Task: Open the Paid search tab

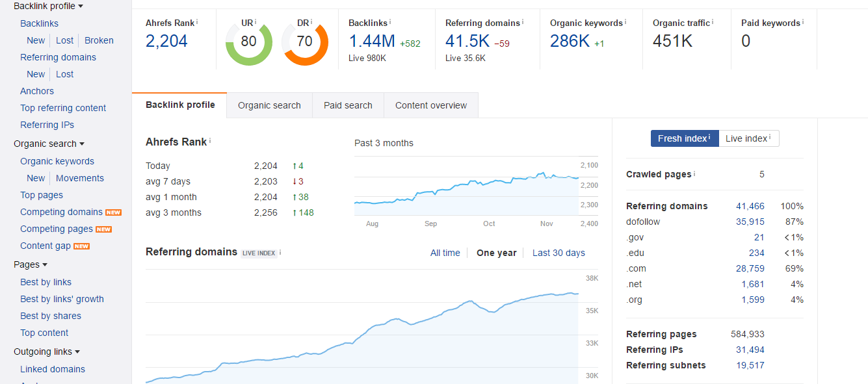Action: tap(348, 105)
